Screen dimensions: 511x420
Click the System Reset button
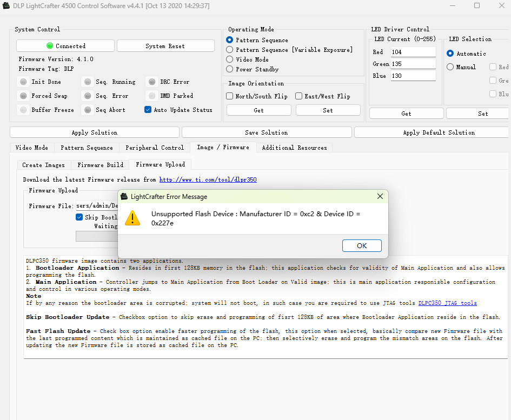pos(165,45)
